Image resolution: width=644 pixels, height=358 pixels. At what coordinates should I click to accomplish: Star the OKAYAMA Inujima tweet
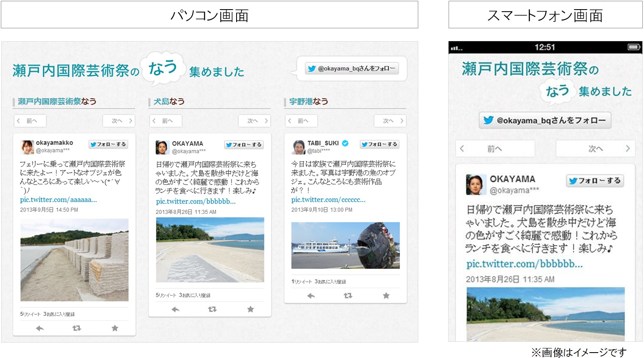tap(250, 309)
